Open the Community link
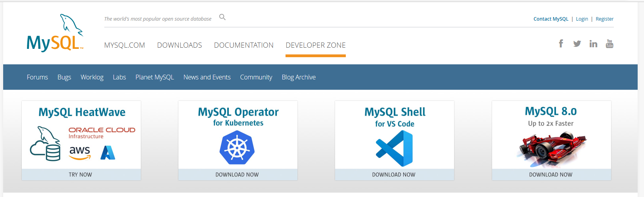644x197 pixels. point(256,77)
